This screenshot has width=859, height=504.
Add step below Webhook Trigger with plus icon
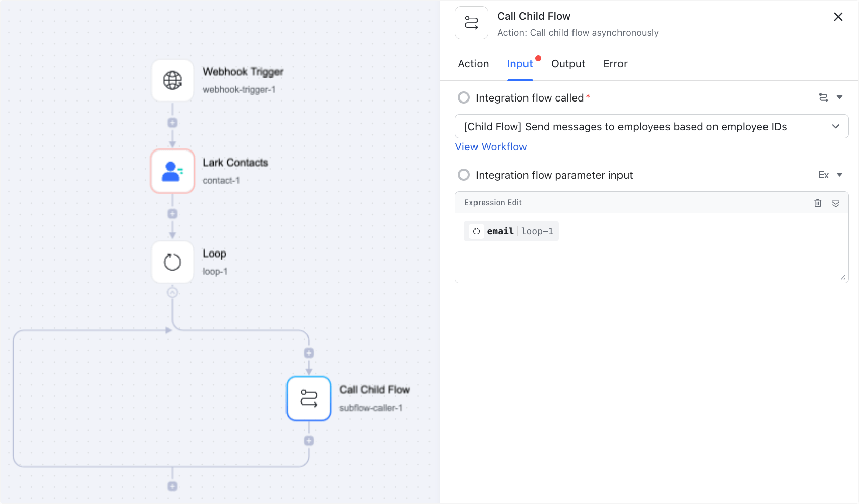(x=172, y=123)
